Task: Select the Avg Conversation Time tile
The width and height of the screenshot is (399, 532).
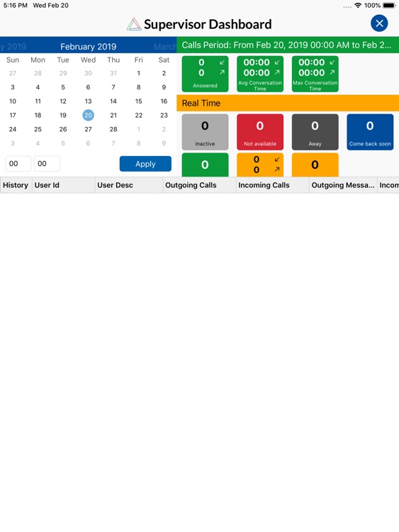Action: (x=260, y=74)
